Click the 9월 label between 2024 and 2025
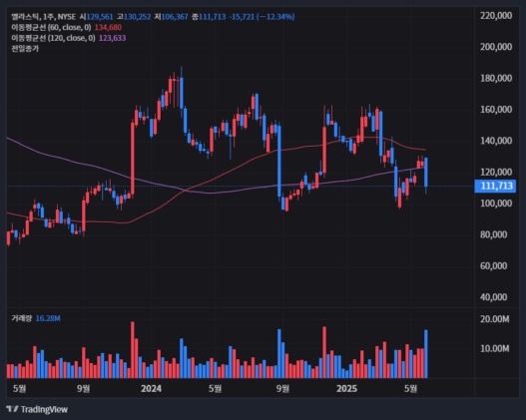Image resolution: width=526 pixels, height=420 pixels. point(282,388)
